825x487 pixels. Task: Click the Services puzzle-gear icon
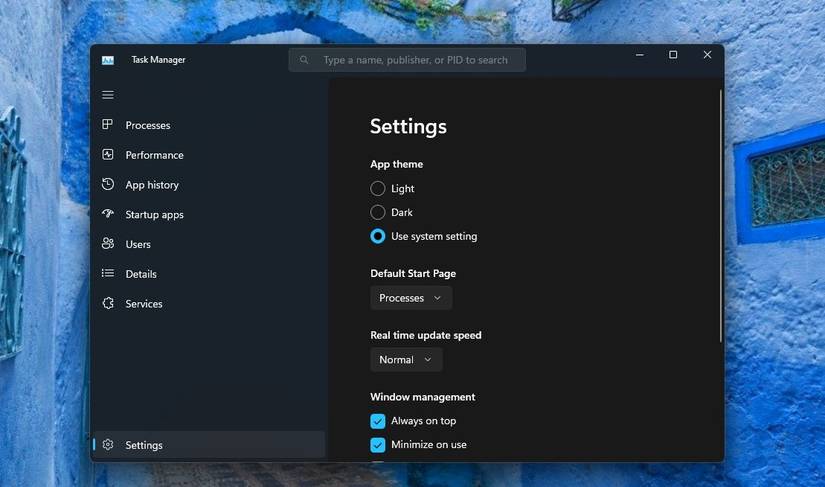(108, 304)
